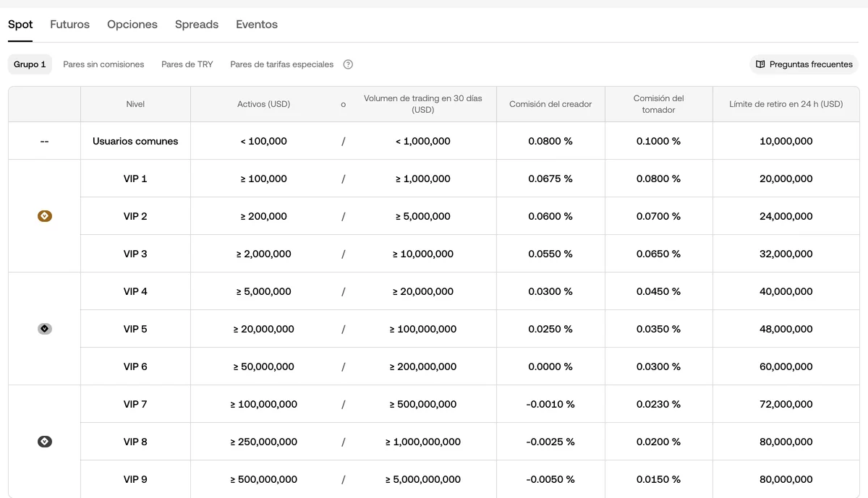Image resolution: width=868 pixels, height=498 pixels.
Task: Click Límite de retiro en 24 h header
Action: 786,104
